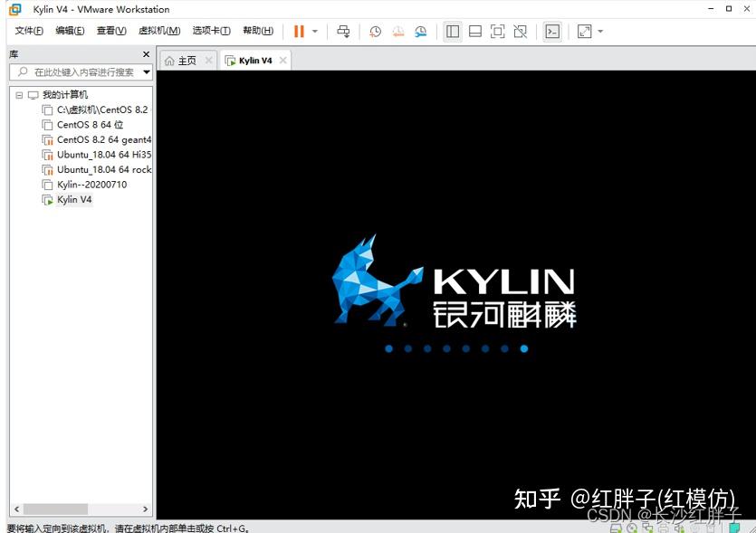Close the Kylin V4 tab
This screenshot has height=533, width=756.
pos(283,61)
